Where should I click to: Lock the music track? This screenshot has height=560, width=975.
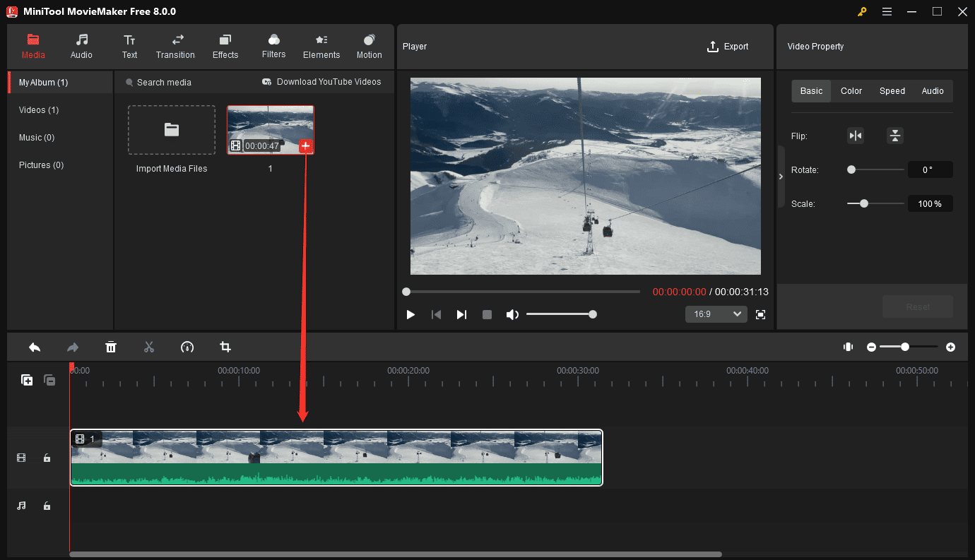pos(47,506)
